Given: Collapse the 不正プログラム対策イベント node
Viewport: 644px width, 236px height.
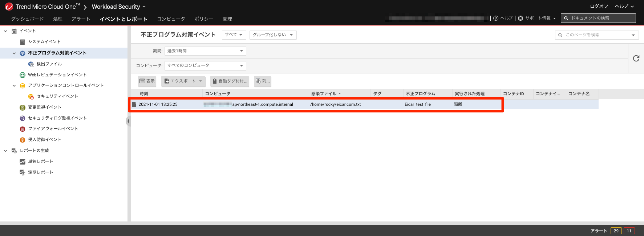Looking at the screenshot, I should tap(14, 53).
